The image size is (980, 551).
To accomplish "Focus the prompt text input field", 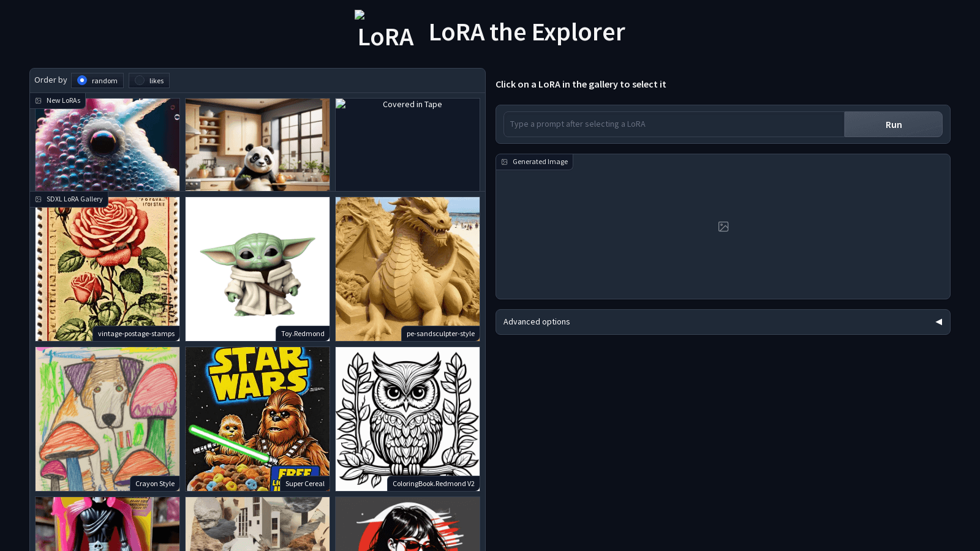I will coord(674,124).
